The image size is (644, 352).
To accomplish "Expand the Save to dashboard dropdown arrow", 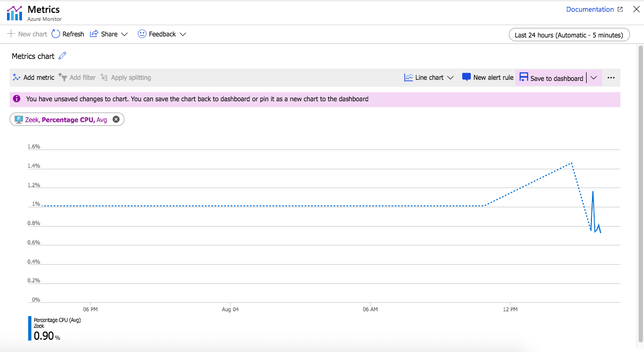I will tap(594, 78).
